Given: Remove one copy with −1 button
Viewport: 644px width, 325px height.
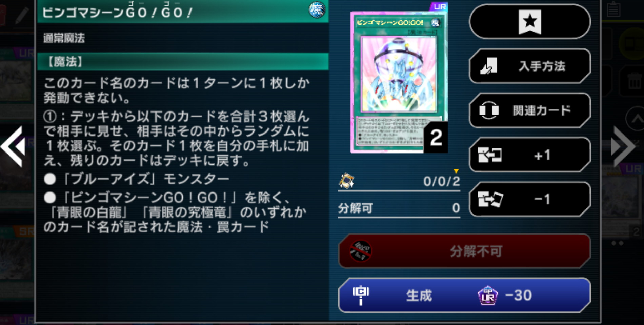Looking at the screenshot, I should pos(530,199).
